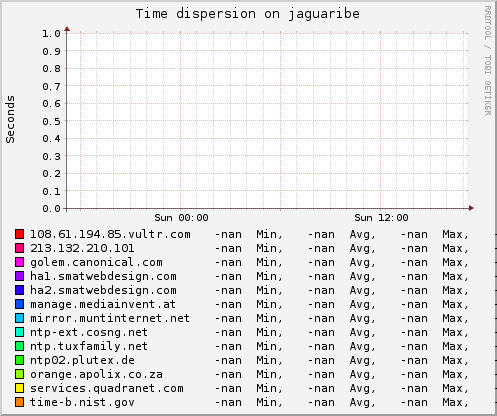Click the RRDTOOL / TOBI OETIKER watermark

(x=487, y=61)
